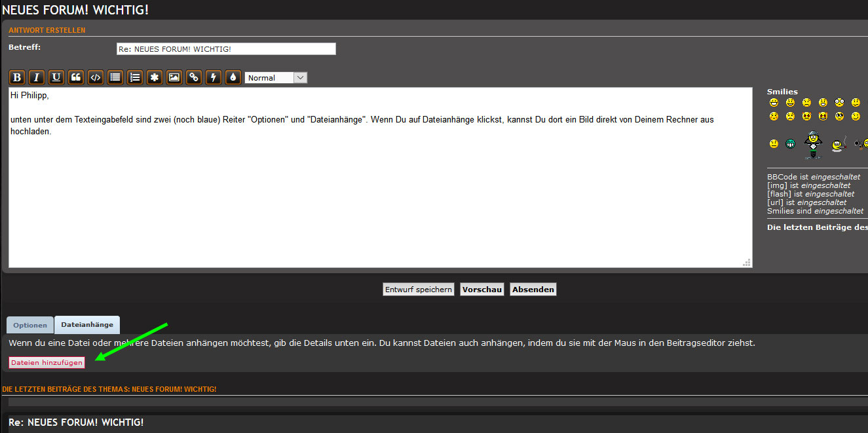The width and height of the screenshot is (868, 433).
Task: Insert a code block tag
Action: [x=96, y=77]
